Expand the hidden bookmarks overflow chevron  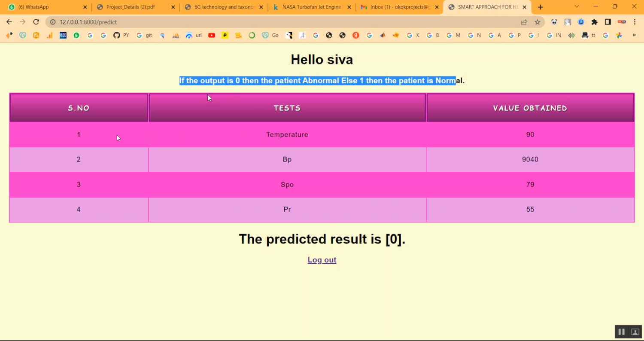pos(634,36)
